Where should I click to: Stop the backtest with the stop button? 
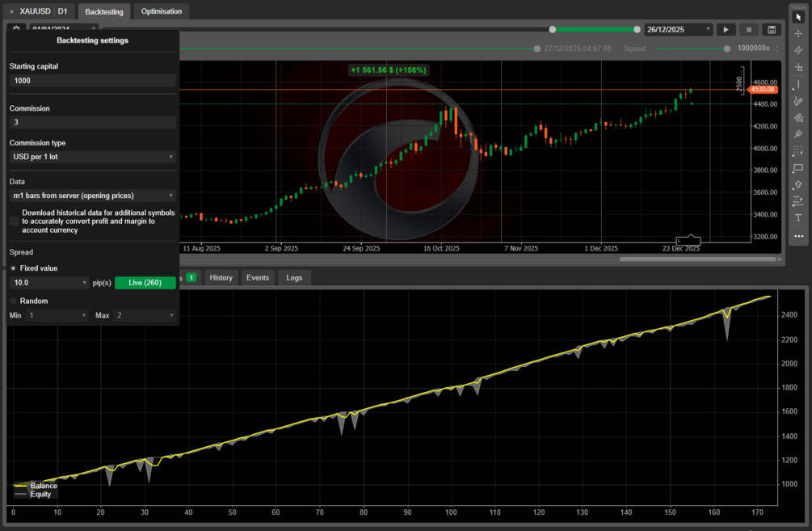(749, 30)
